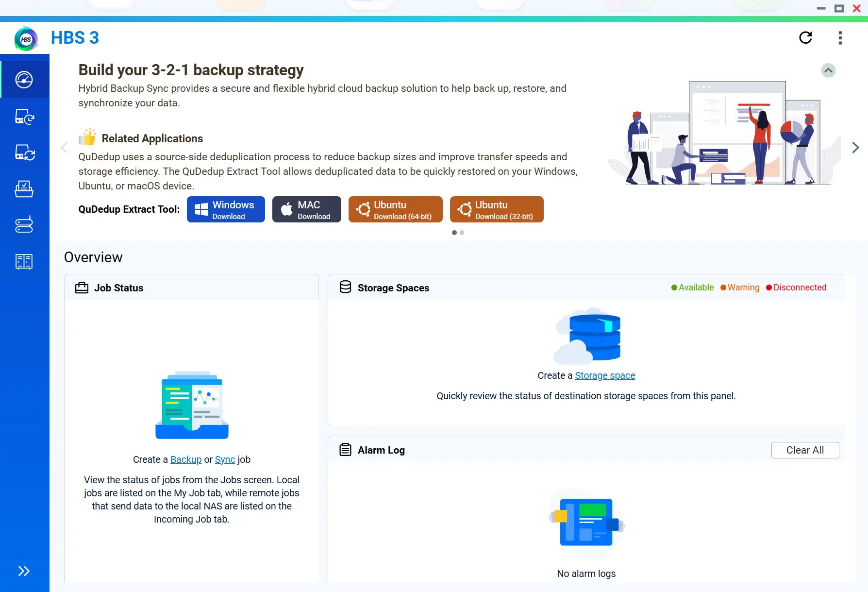This screenshot has width=868, height=592.
Task: Click the Job Status briefcase icon
Action: coord(82,288)
